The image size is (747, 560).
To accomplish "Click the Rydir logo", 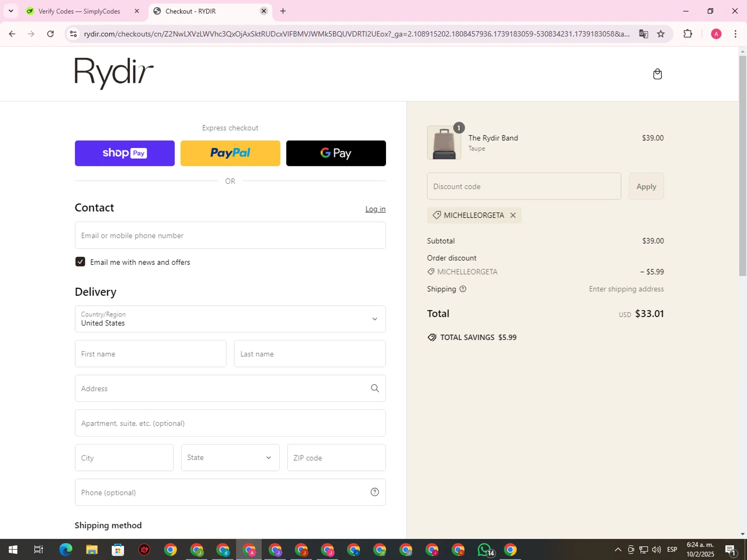I will [114, 74].
